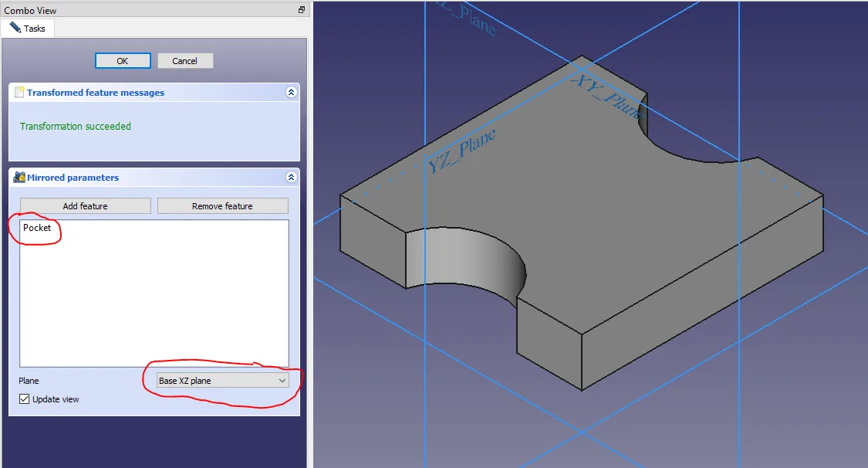The height and width of the screenshot is (468, 868).
Task: Select Pocket in the feature list
Action: tap(37, 228)
